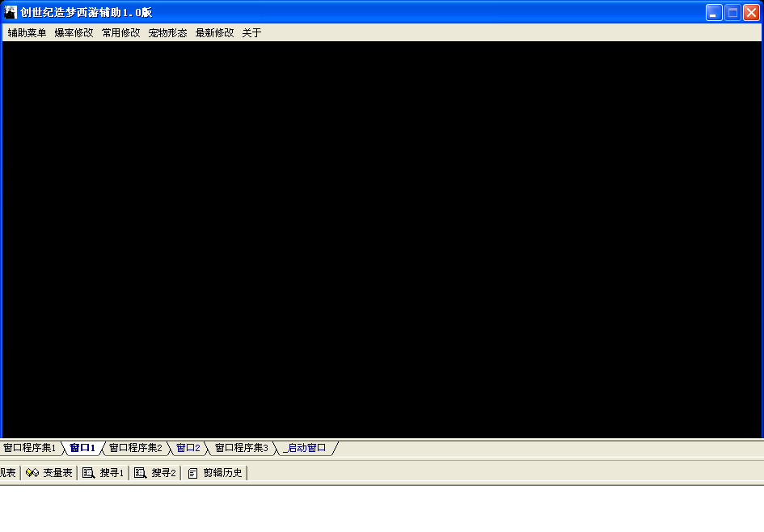Close the 创世纪造梦西游辅助1.0版 window
This screenshot has width=764, height=532.
coord(751,13)
